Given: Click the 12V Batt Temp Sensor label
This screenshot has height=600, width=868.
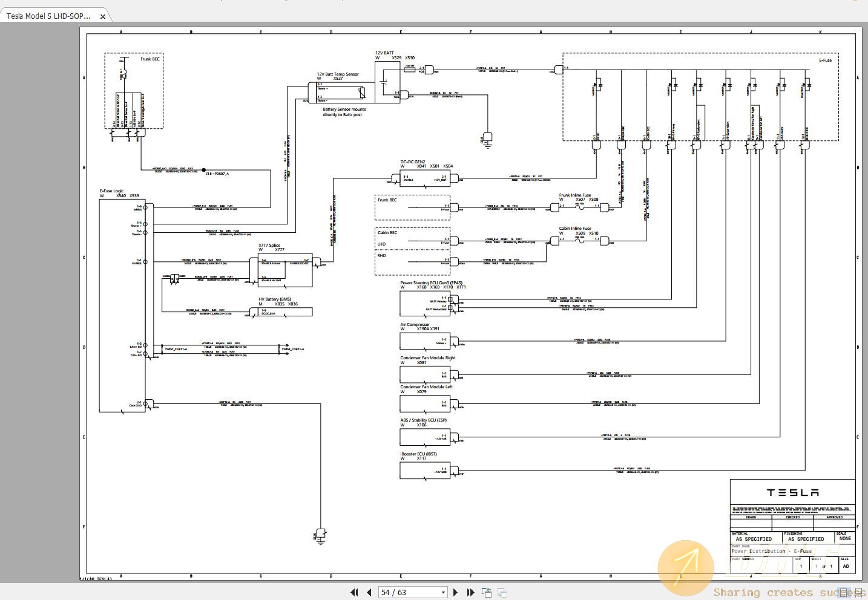Looking at the screenshot, I should (338, 74).
